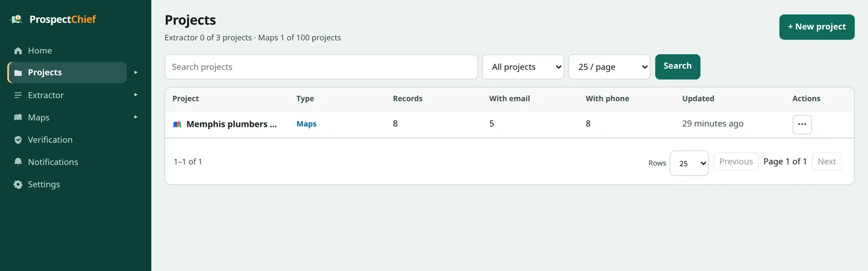The height and width of the screenshot is (271, 868).
Task: Click the New project button
Action: (x=817, y=27)
